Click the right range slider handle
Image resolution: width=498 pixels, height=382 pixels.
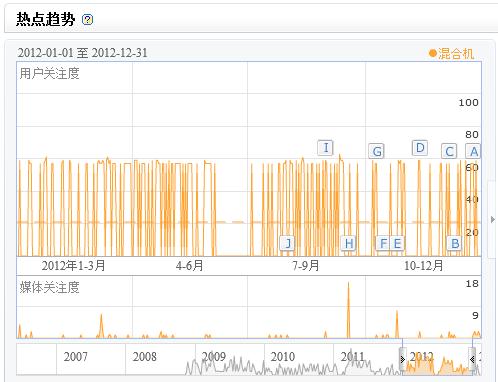(472, 359)
